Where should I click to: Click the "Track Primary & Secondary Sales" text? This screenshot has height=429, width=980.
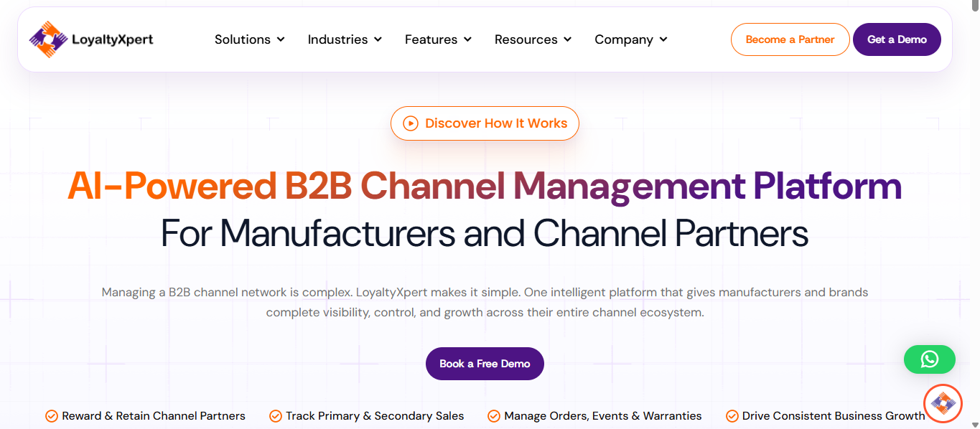375,416
